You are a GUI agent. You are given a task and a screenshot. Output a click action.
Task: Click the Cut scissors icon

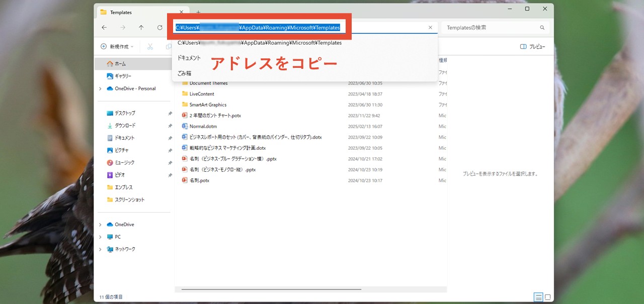tap(150, 46)
